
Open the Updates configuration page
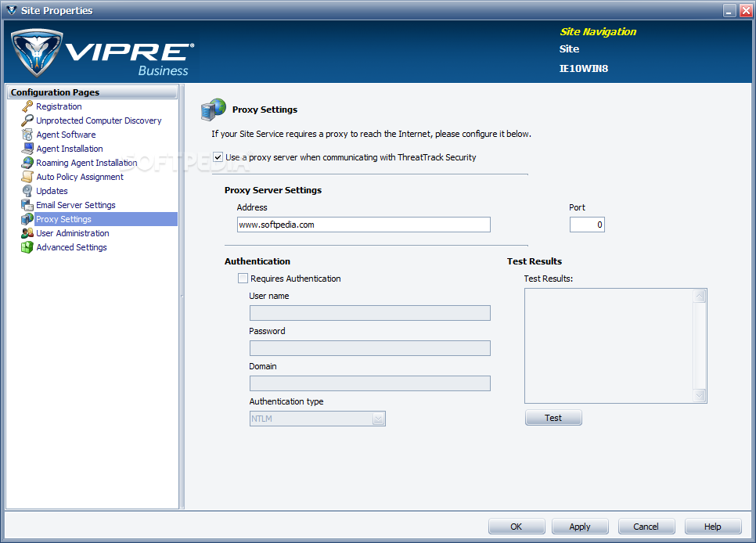point(52,190)
